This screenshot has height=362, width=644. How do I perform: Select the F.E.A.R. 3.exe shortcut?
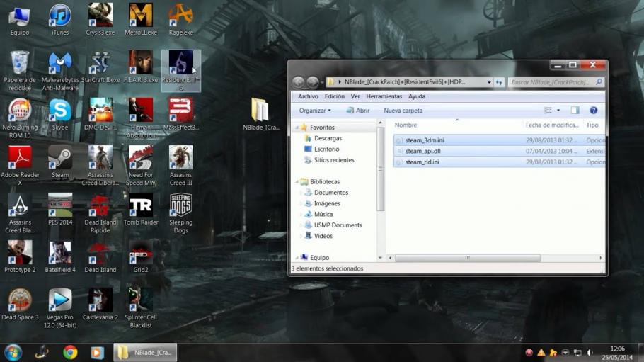[x=140, y=67]
